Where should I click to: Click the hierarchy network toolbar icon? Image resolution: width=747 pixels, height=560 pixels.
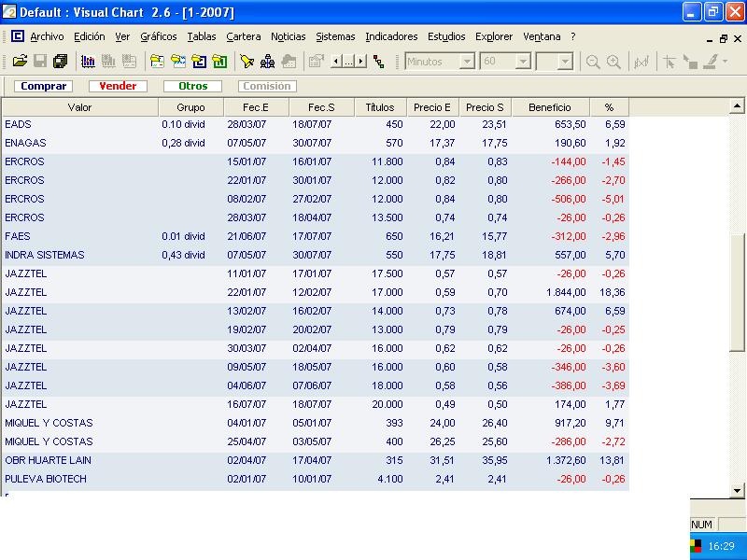[x=267, y=62]
